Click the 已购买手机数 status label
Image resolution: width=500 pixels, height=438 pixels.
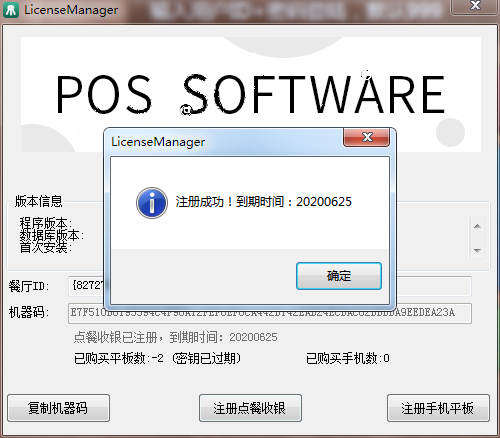coord(348,358)
